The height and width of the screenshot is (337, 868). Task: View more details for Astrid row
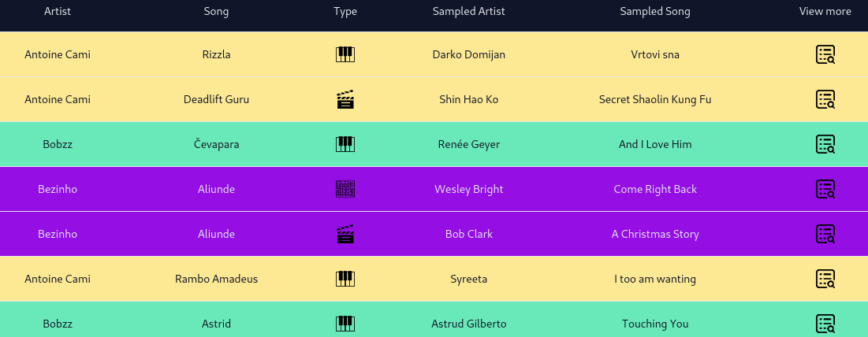tap(825, 324)
